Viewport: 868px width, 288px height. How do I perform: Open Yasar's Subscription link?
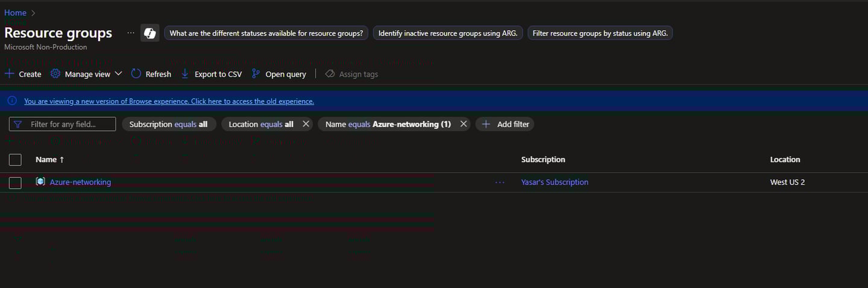pyautogui.click(x=555, y=182)
